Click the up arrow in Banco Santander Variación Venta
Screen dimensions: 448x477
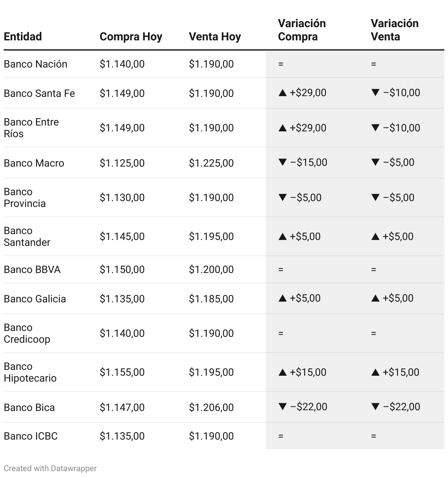375,237
